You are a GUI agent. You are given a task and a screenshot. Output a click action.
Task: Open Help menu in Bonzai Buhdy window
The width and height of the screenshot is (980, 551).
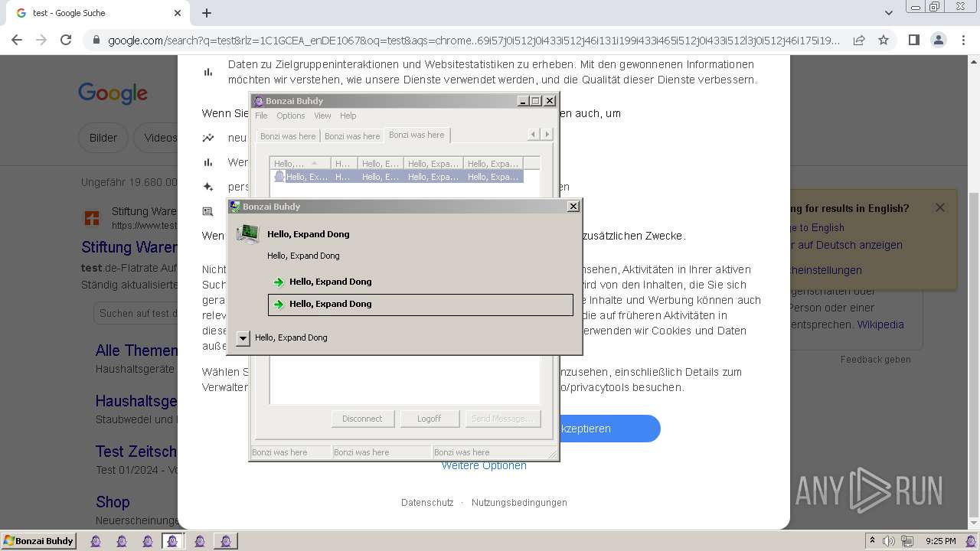pyautogui.click(x=348, y=116)
